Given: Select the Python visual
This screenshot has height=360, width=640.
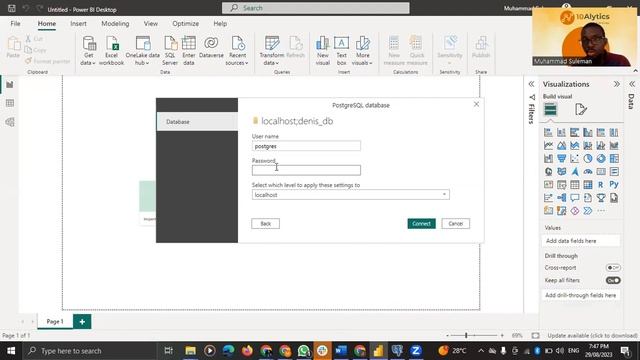Looking at the screenshot, I should tap(614, 184).
